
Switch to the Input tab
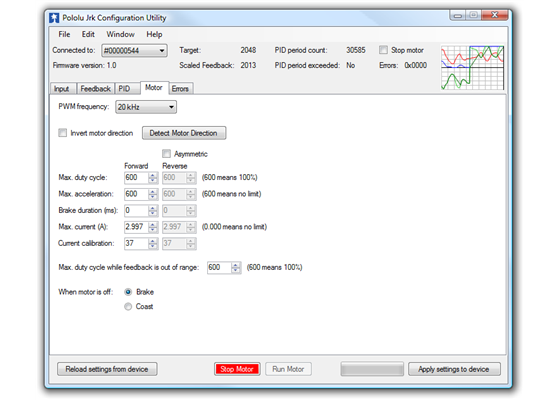click(63, 89)
